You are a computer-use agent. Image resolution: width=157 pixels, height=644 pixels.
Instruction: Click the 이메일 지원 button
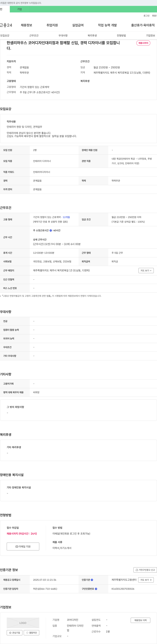pyautogui.click(x=23, y=547)
